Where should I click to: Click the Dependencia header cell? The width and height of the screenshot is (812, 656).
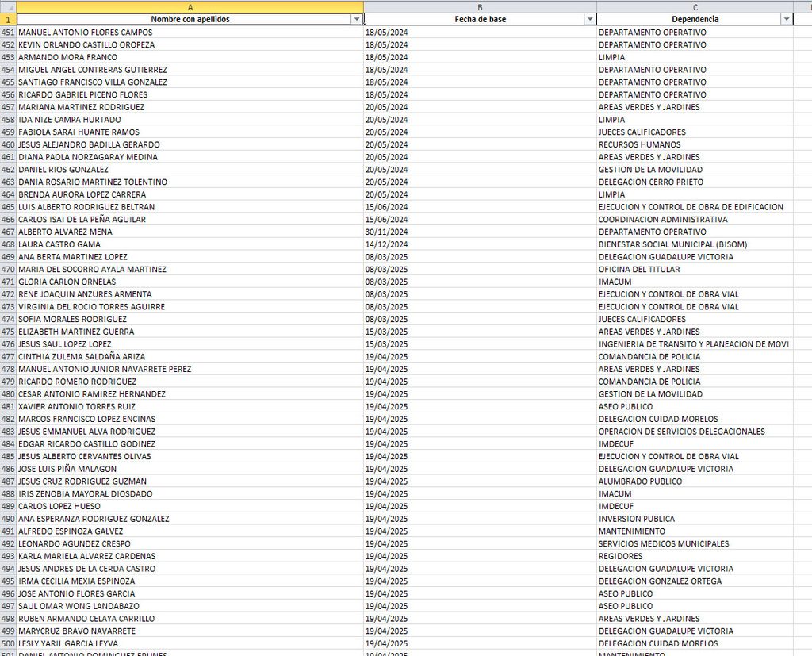tap(695, 19)
